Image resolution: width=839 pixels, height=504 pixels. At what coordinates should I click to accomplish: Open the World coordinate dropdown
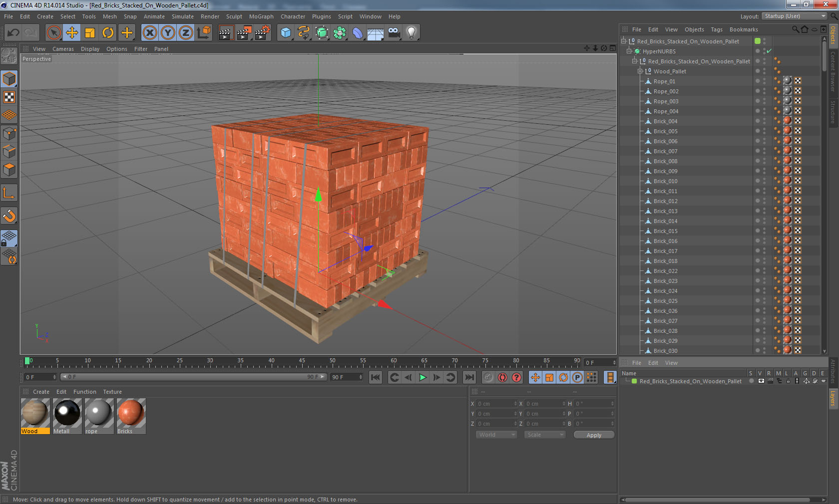[x=496, y=435]
